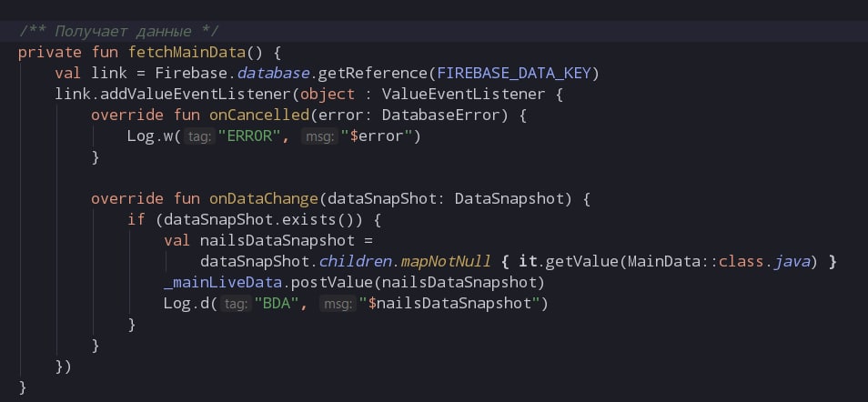Select the FIREBASE_DATA_KEY constant
868x402 pixels.
514,74
